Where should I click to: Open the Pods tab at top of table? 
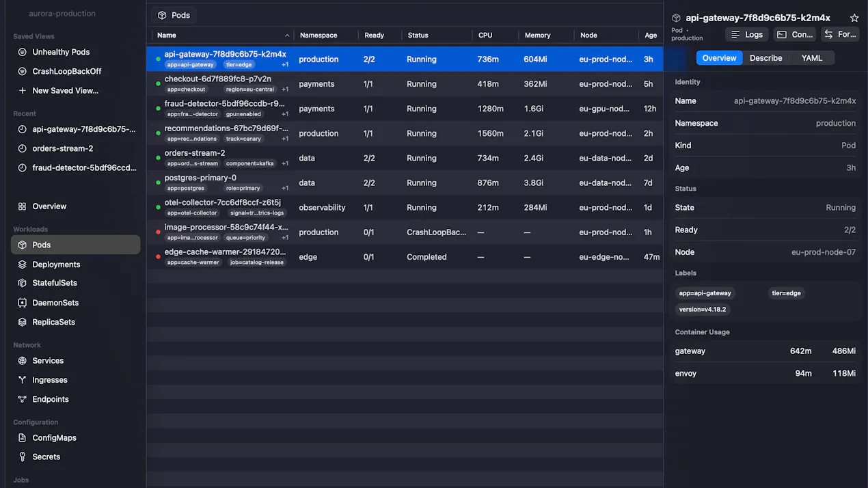pyautogui.click(x=174, y=15)
